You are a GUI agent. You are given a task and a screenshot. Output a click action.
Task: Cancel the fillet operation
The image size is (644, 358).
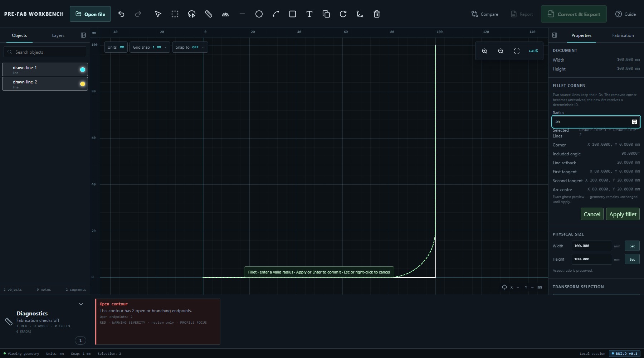tap(592, 214)
